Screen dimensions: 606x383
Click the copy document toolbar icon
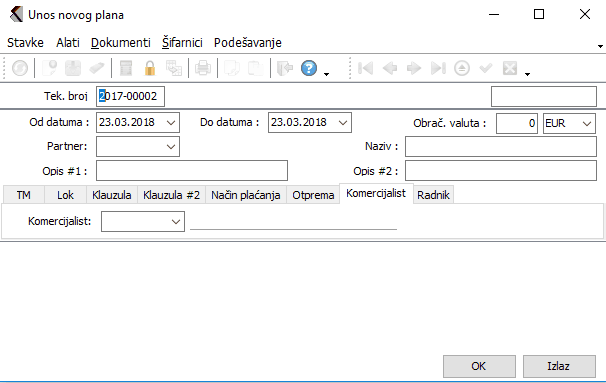[232, 68]
